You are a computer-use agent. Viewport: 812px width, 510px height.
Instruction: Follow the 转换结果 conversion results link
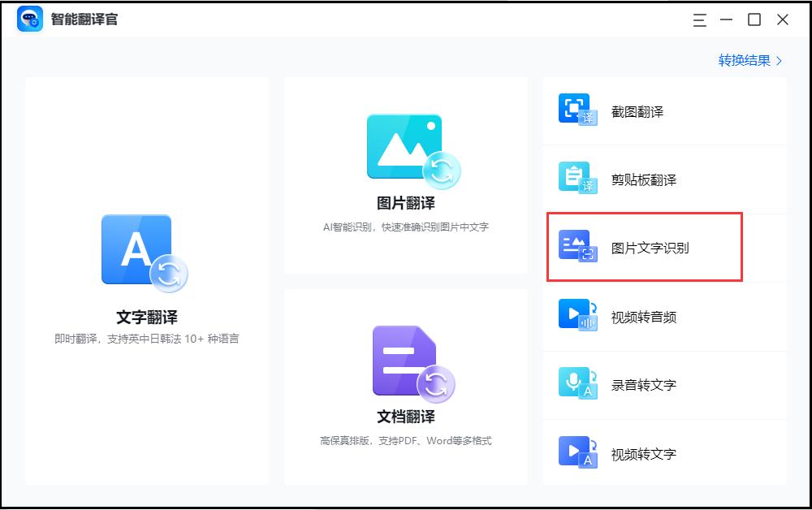click(x=744, y=61)
